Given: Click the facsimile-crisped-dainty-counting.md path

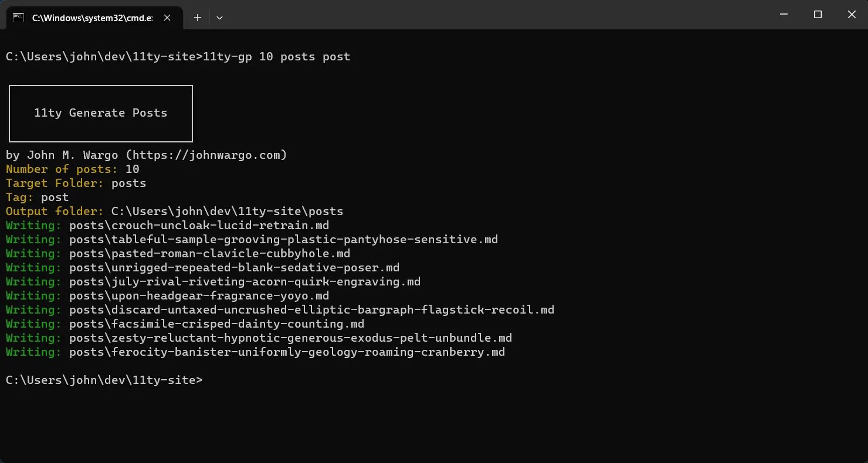Looking at the screenshot, I should [216, 324].
